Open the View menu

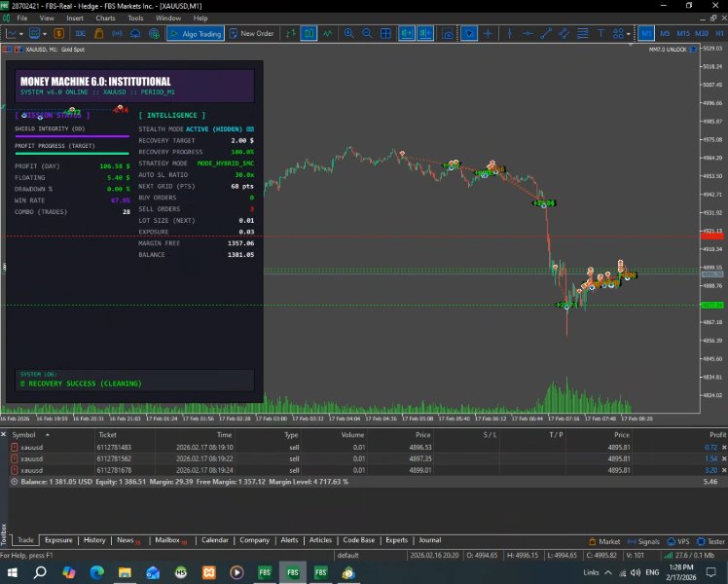47,18
